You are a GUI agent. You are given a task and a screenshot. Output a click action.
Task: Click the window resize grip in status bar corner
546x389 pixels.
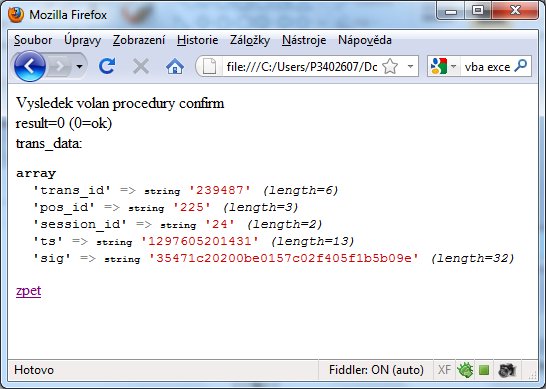click(532, 374)
